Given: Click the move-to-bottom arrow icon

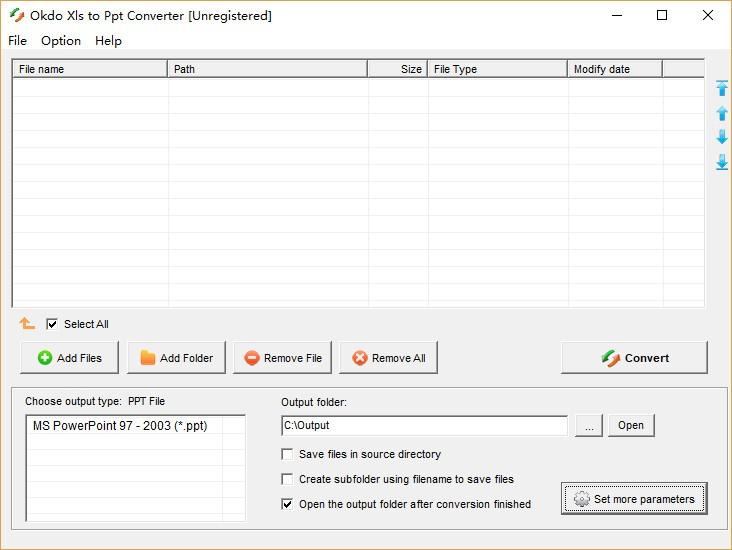Looking at the screenshot, I should click(x=722, y=162).
